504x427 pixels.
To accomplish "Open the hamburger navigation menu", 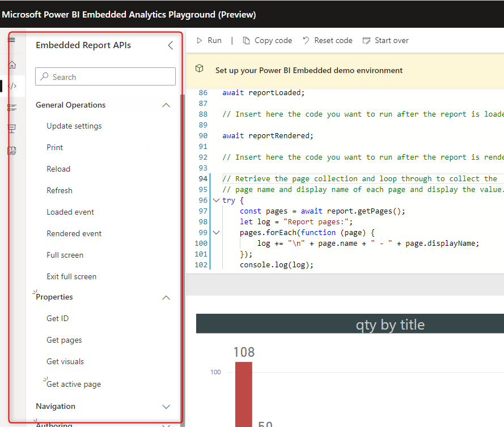I will [11, 40].
